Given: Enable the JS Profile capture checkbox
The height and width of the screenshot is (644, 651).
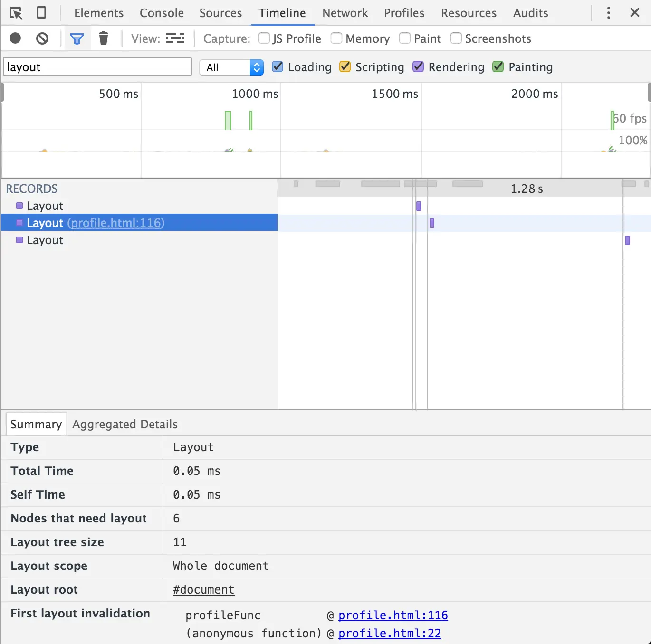Looking at the screenshot, I should click(264, 38).
